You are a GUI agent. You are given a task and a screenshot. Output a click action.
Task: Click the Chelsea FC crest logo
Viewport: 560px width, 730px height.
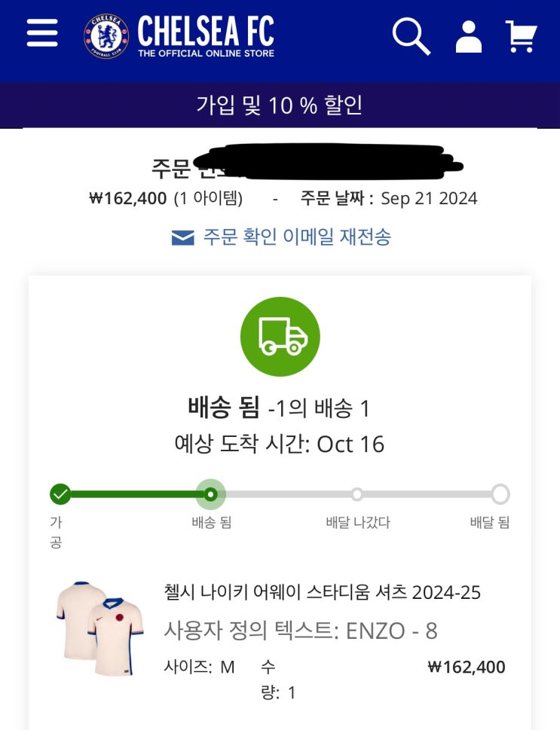pos(106,36)
